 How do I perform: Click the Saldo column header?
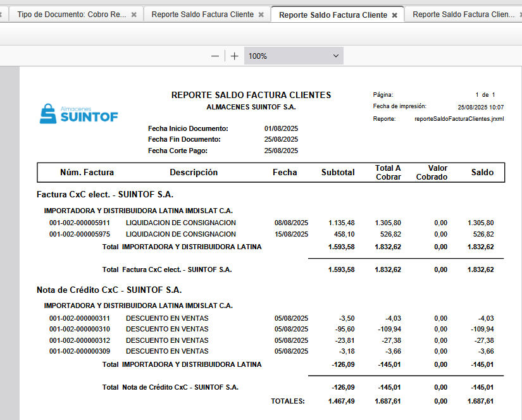coord(482,173)
